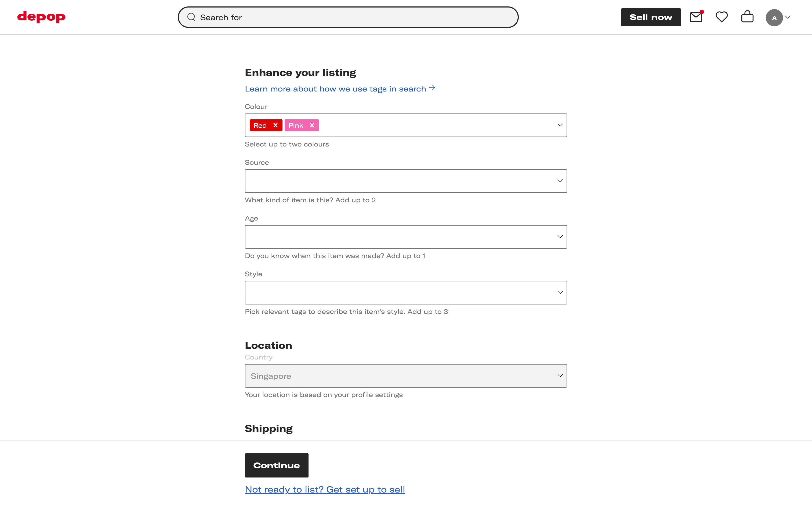Click the search magnifier icon
Screen dimensions: 812x507
[x=191, y=17]
